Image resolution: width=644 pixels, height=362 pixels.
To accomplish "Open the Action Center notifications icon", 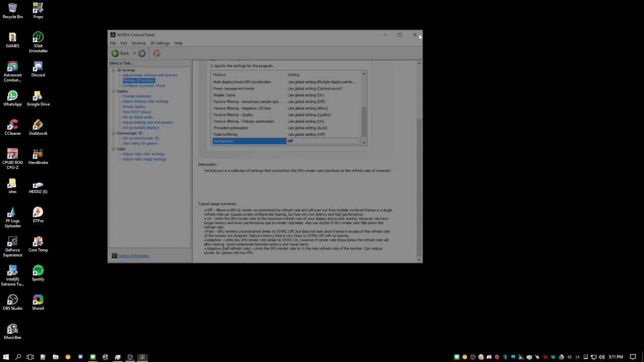I will point(633,357).
